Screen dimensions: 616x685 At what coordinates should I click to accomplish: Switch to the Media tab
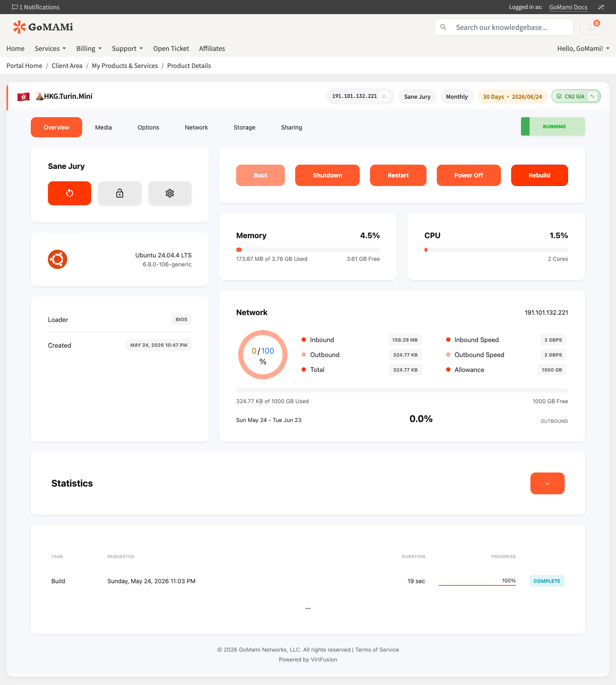104,127
